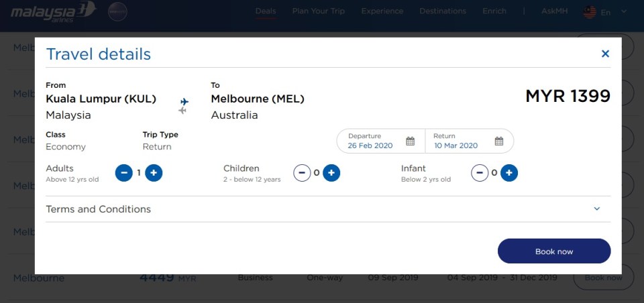The image size is (644, 303).
Task: Decrease the Children passenger count
Action: click(302, 173)
